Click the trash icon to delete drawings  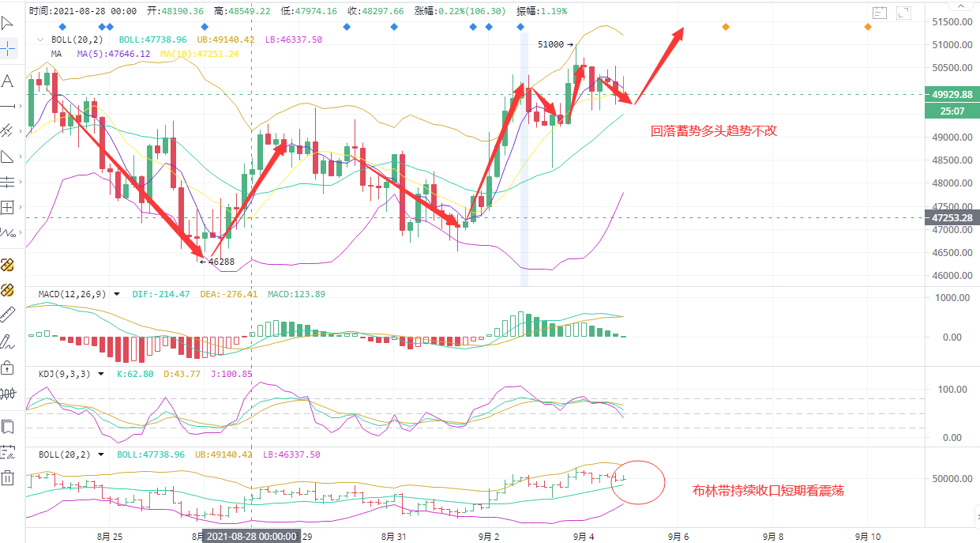point(8,477)
